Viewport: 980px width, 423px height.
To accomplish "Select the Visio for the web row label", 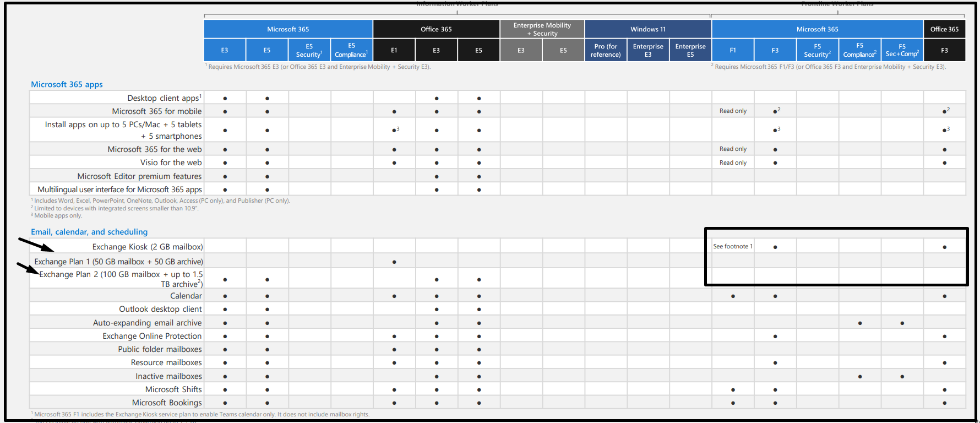I will [x=171, y=162].
